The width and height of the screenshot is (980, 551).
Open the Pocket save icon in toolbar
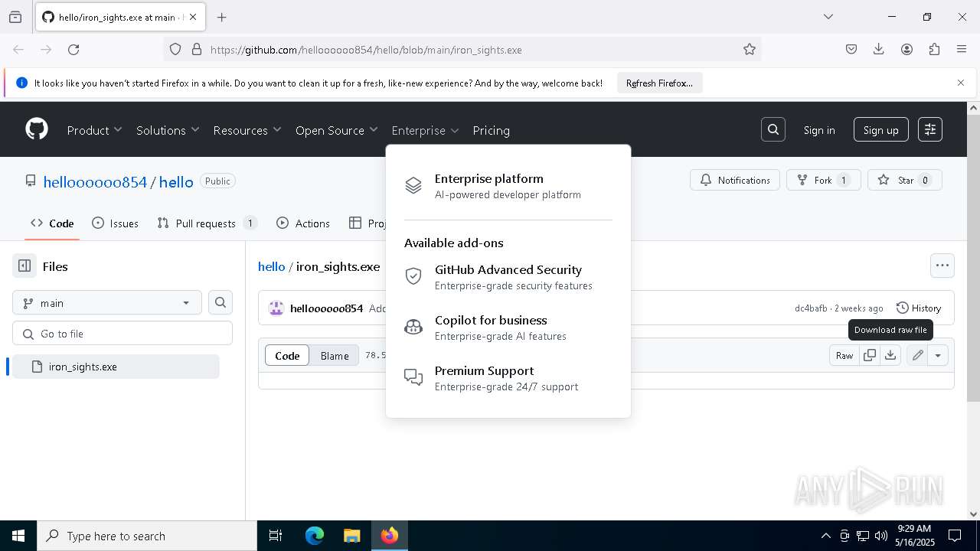(x=851, y=49)
